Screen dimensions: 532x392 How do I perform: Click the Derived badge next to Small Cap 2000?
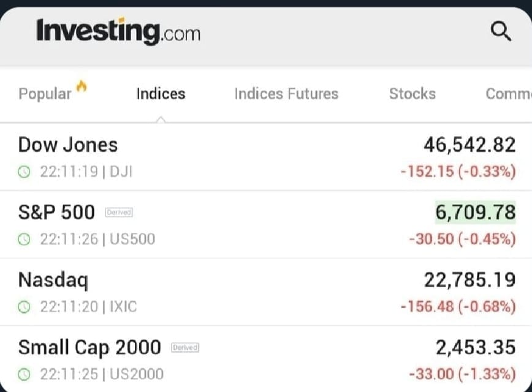coord(185,347)
